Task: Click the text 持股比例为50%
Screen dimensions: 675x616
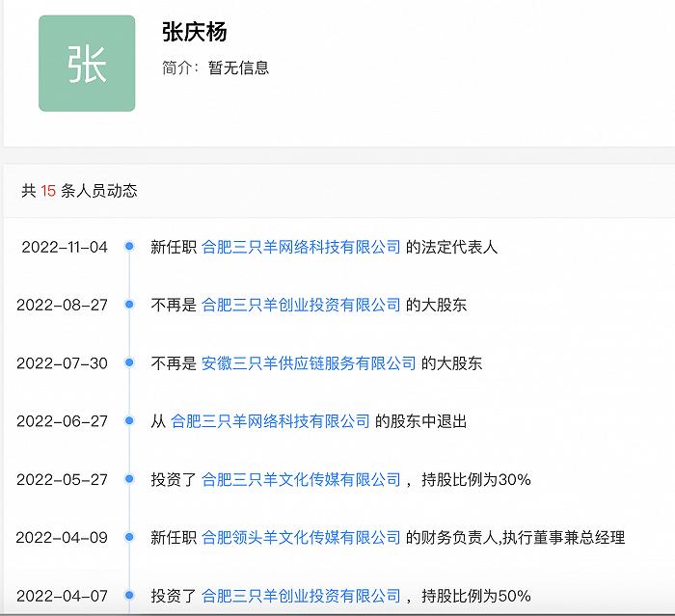Action: (476, 596)
